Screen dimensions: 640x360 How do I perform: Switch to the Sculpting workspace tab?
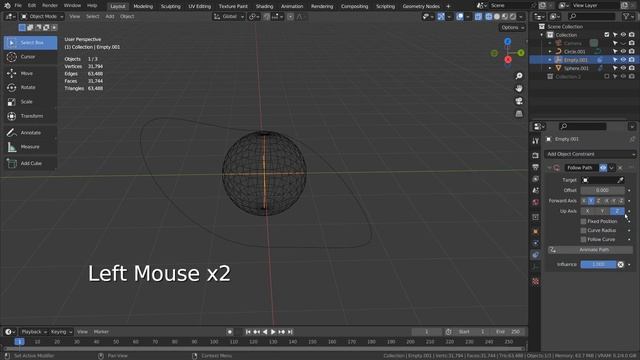171,6
